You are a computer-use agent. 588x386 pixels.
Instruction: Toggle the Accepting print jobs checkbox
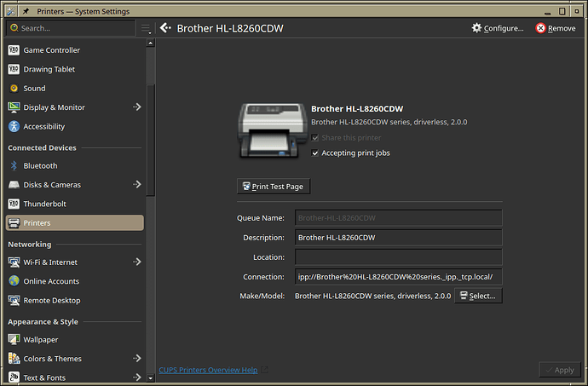(x=315, y=153)
